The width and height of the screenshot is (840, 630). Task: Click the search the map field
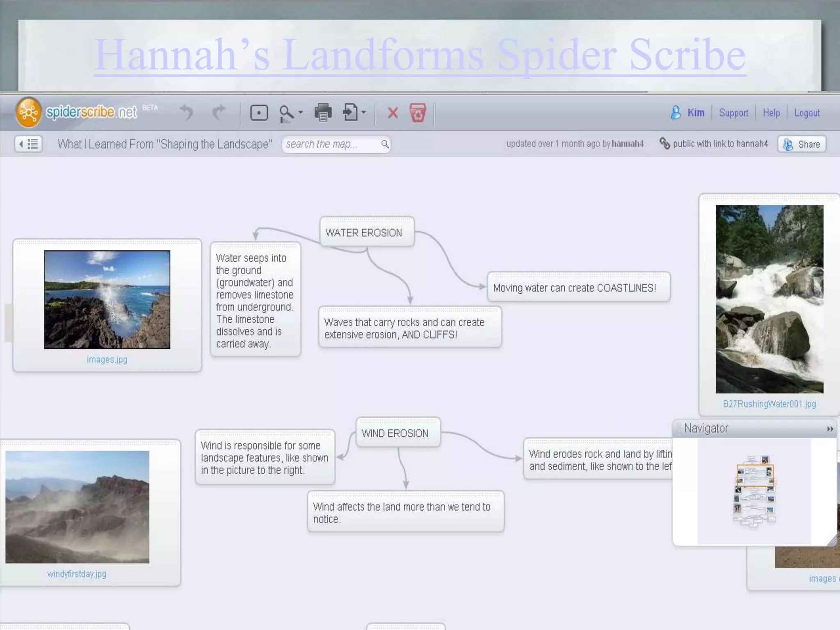click(x=336, y=144)
